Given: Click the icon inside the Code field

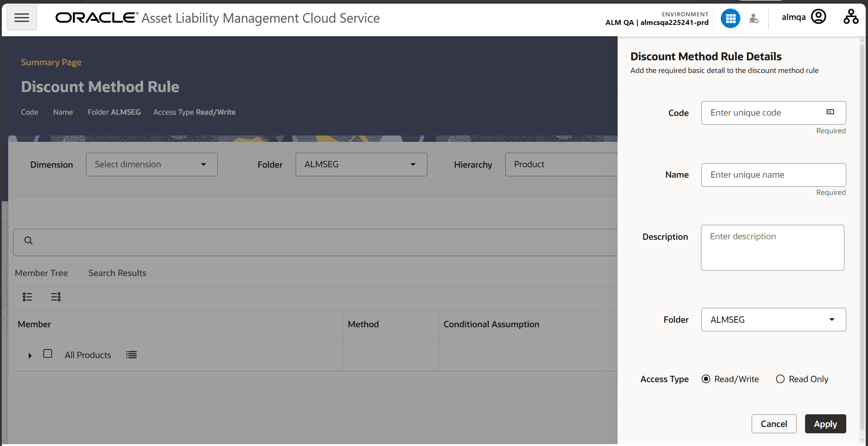Looking at the screenshot, I should [x=830, y=112].
